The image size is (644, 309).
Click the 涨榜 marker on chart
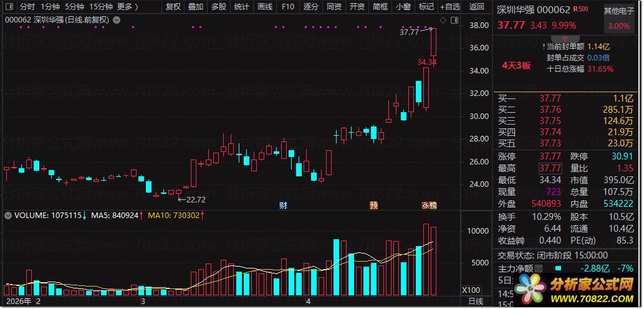(429, 205)
